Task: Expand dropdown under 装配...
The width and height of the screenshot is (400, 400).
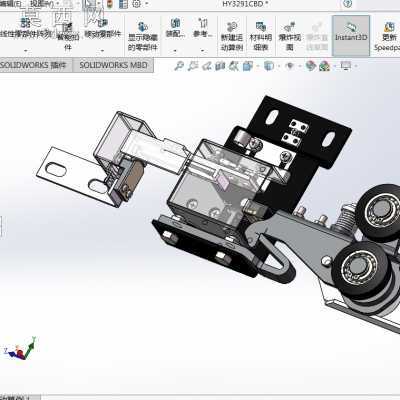Action: pos(175,51)
